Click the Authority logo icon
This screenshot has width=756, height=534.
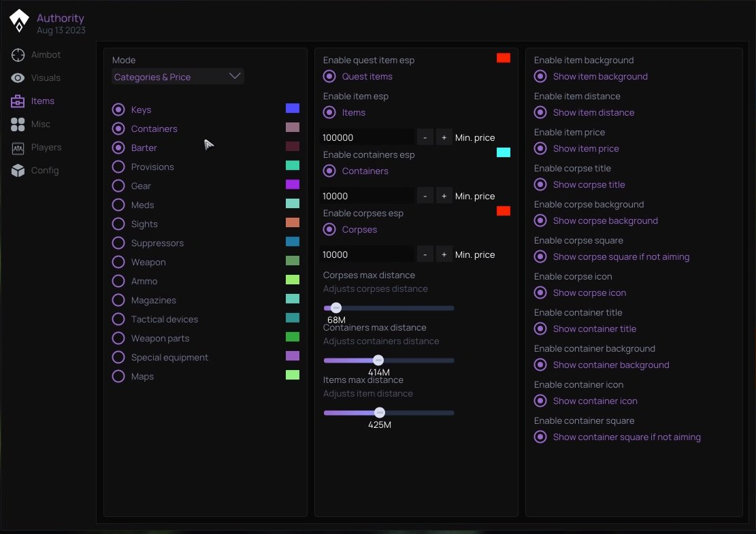click(x=19, y=21)
